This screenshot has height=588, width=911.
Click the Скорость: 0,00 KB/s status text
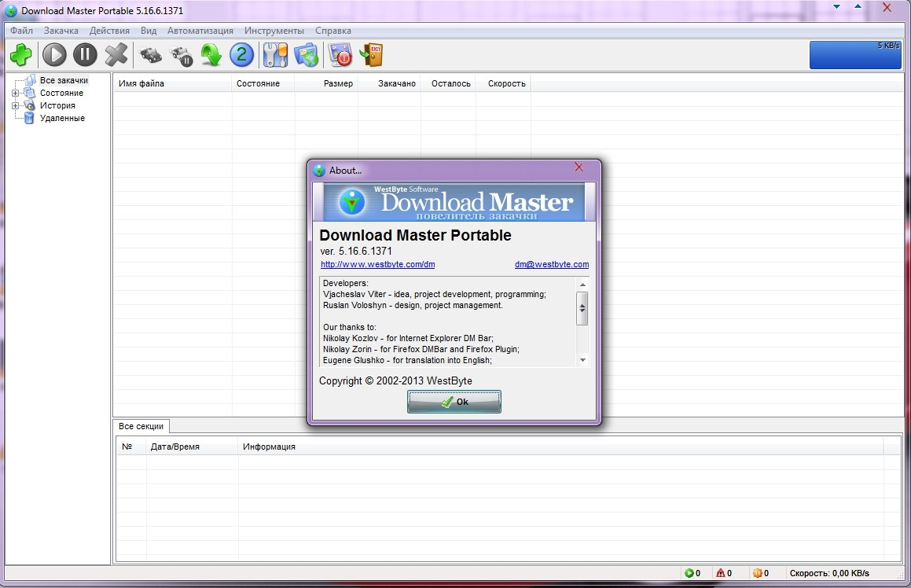pos(829,573)
